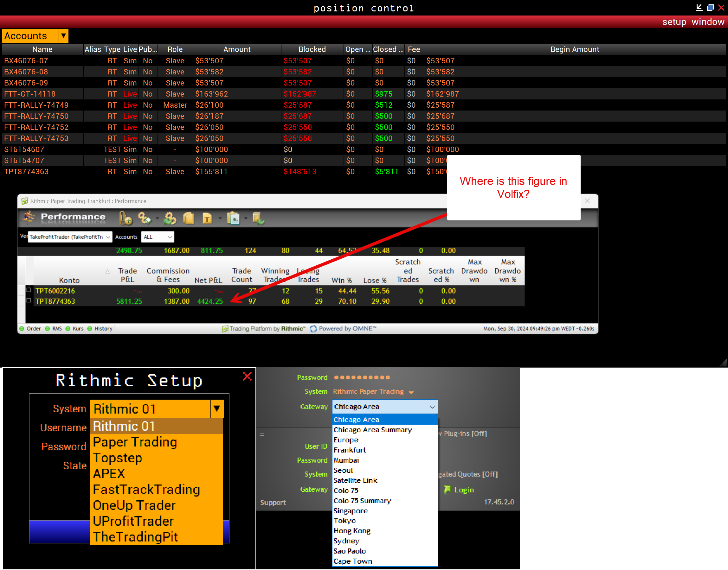Screen dimensions: 728x570
Task: Open dropdown arrow beside the clipboard icon
Action: (x=246, y=218)
